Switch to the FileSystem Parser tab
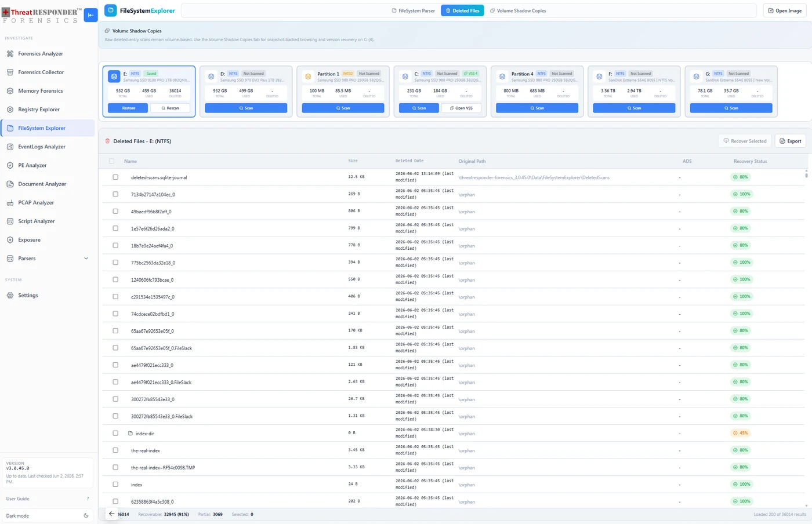 click(x=414, y=10)
